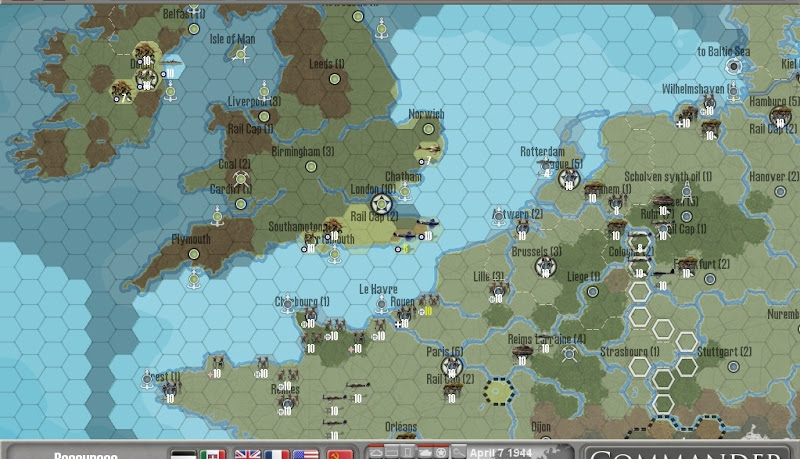This screenshot has width=800, height=459.
Task: Click the Scholven synth oil refinery icon
Action: 687,192
